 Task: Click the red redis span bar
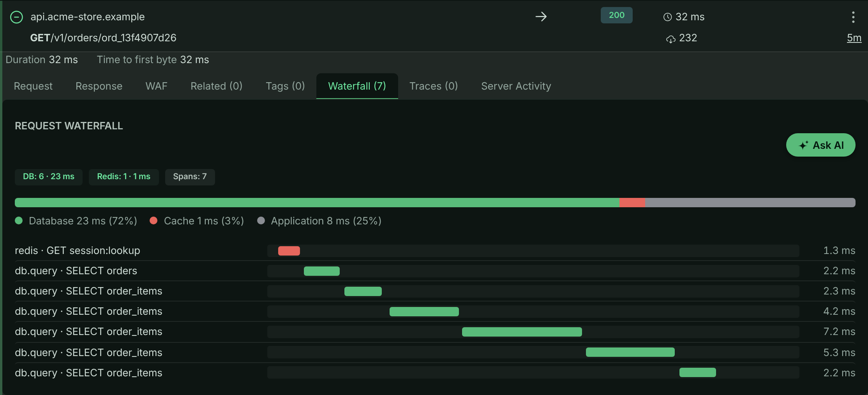coord(289,251)
